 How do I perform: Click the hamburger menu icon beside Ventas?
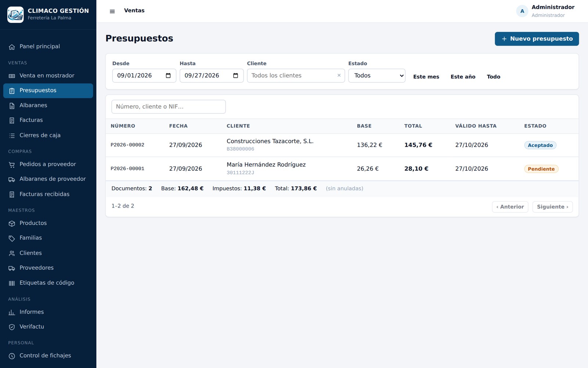tap(112, 11)
